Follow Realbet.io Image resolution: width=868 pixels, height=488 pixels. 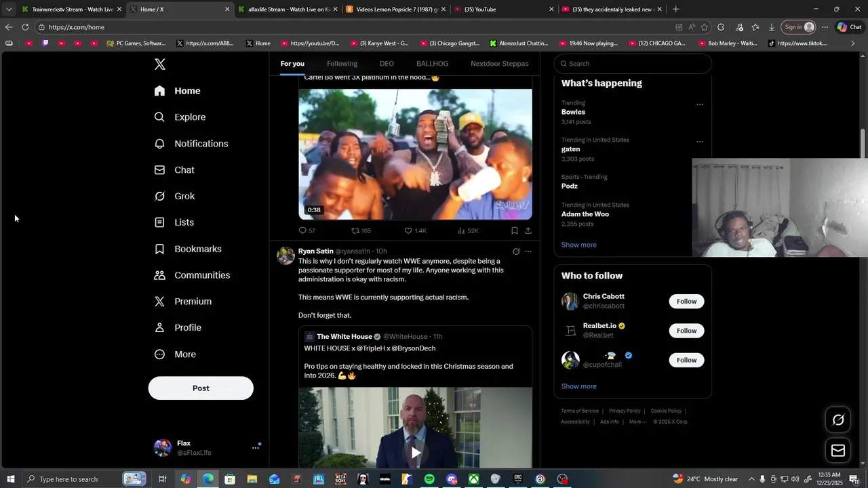[x=686, y=331]
